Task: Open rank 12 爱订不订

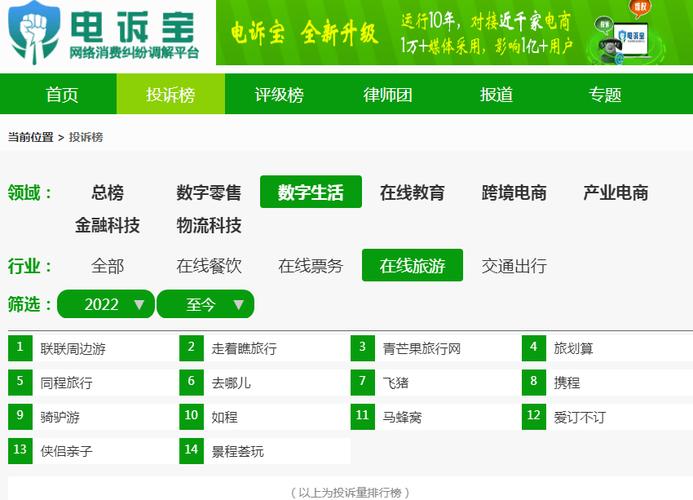Action: click(607, 416)
